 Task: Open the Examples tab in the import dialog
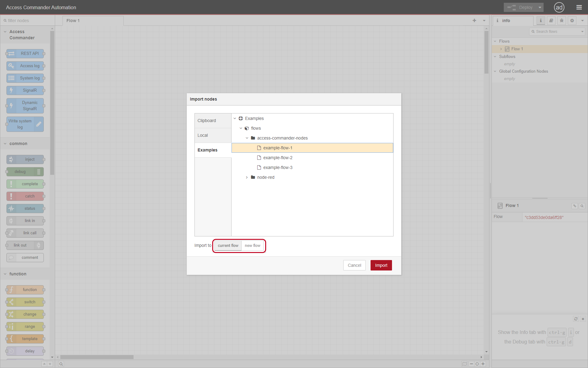(213, 150)
